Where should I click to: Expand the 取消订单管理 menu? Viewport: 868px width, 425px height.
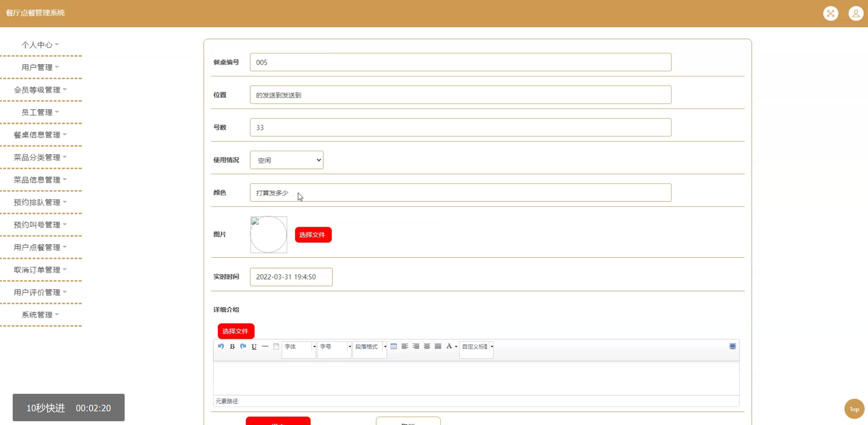pos(40,270)
